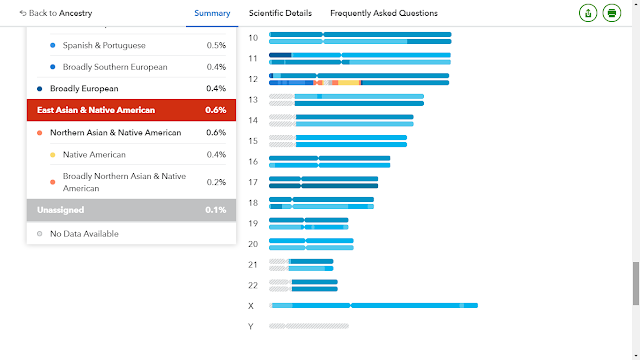Click the Northern Asian & Native American row
The width and height of the screenshot is (640, 360).
pos(131,133)
